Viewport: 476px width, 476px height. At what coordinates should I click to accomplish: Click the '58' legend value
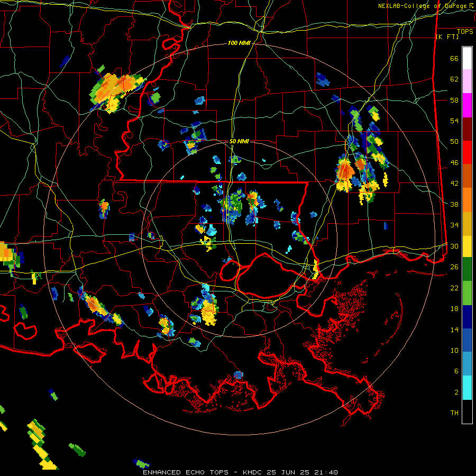[x=454, y=100]
